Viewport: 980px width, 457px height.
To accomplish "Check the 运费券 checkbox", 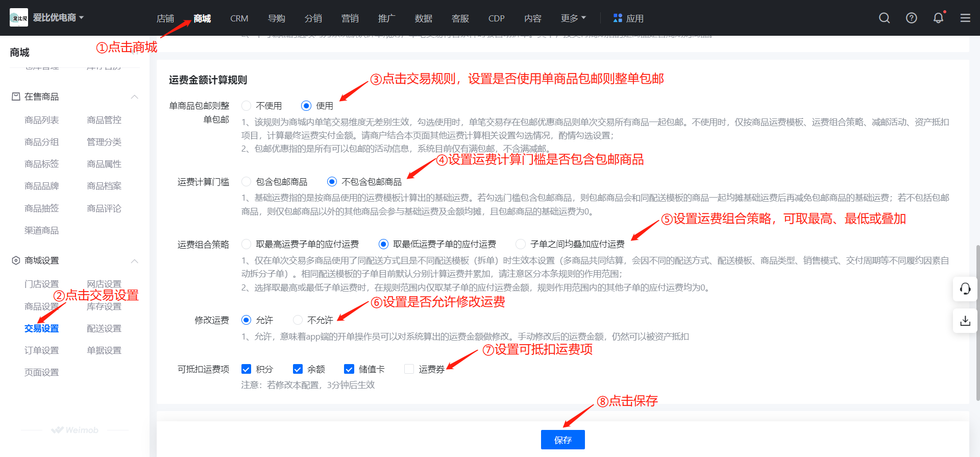I will coord(409,369).
